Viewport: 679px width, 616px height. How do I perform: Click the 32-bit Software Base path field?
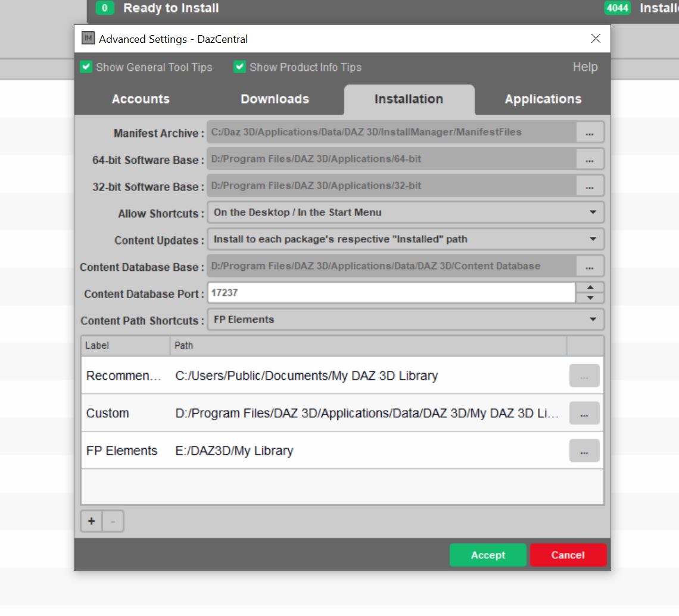[392, 186]
